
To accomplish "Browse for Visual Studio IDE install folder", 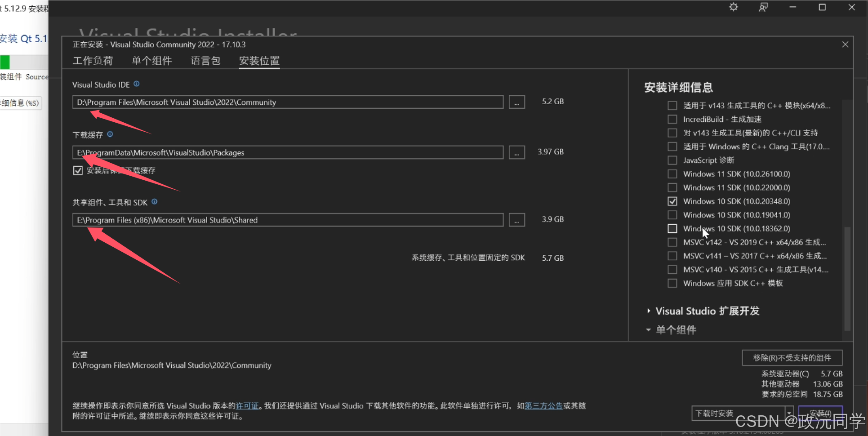I will 517,102.
